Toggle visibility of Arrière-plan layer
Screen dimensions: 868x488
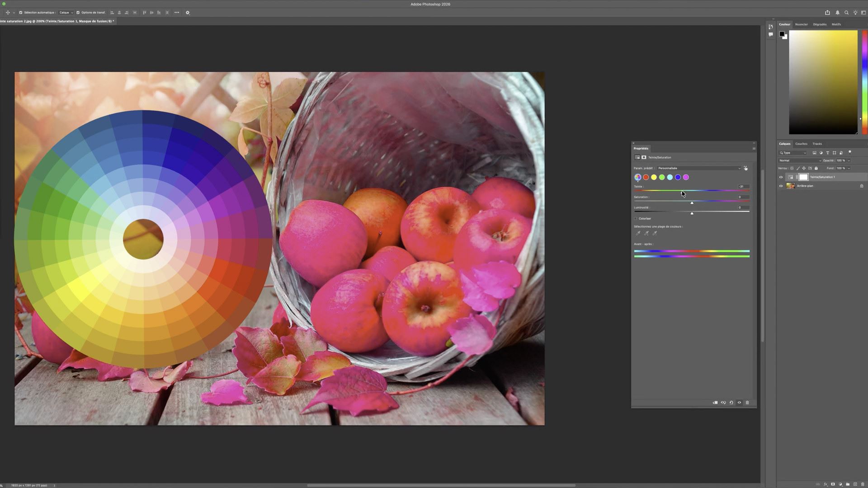coord(781,186)
